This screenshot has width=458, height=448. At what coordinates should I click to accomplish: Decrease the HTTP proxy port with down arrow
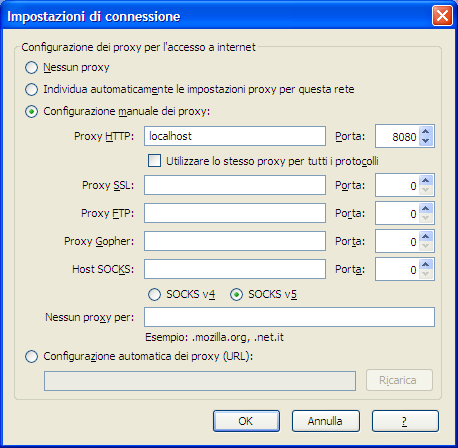tap(426, 141)
